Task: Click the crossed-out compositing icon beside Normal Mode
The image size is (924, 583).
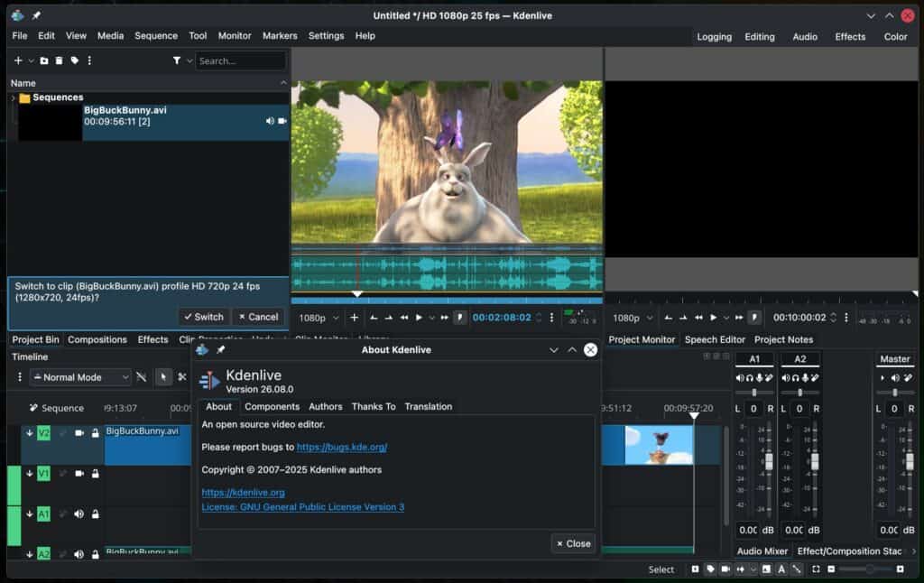Action: click(x=142, y=376)
